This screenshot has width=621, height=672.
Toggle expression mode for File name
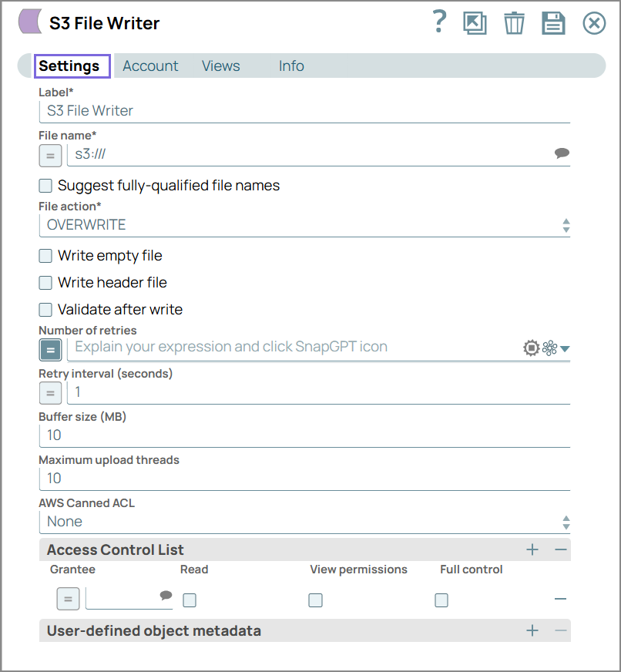click(x=50, y=155)
